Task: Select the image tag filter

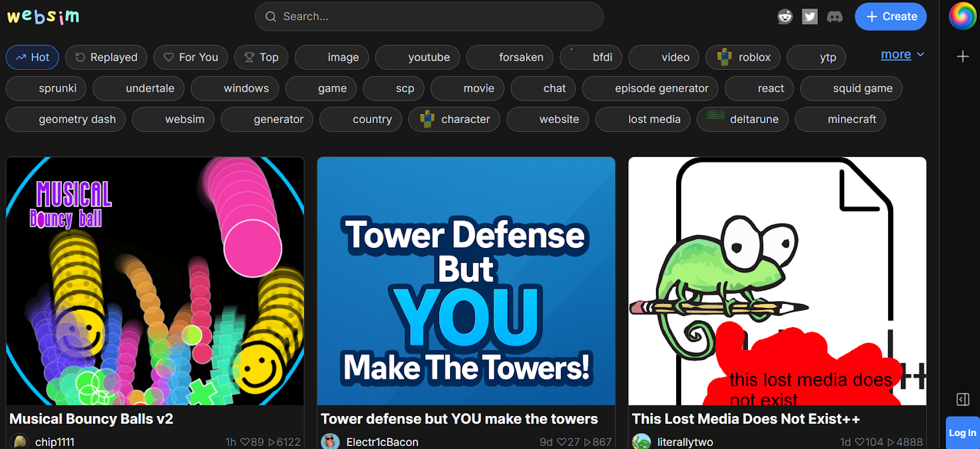Action: 331,57
